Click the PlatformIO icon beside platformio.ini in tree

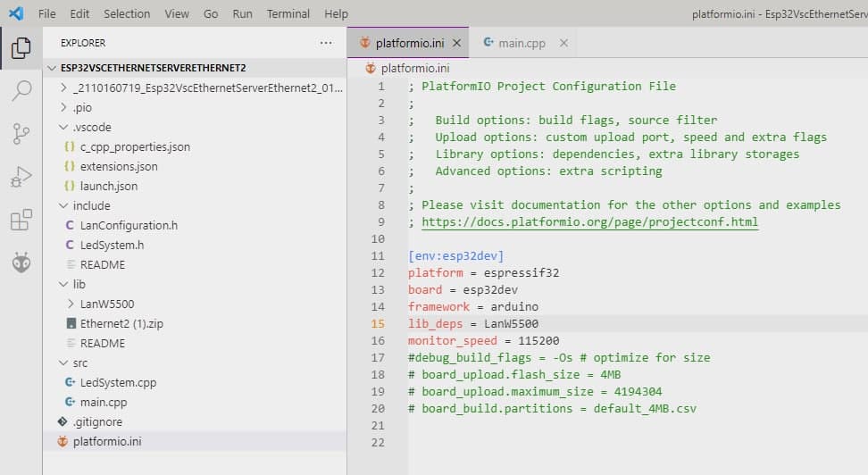tap(63, 441)
